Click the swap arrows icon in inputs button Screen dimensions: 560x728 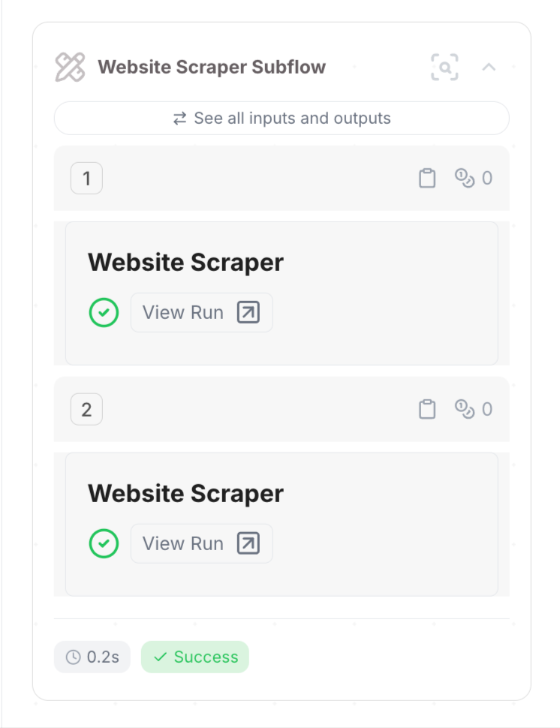tap(179, 119)
